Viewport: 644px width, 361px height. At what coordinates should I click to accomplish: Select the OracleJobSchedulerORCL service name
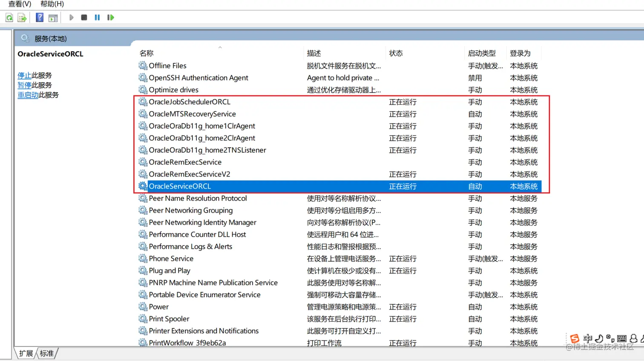[190, 102]
